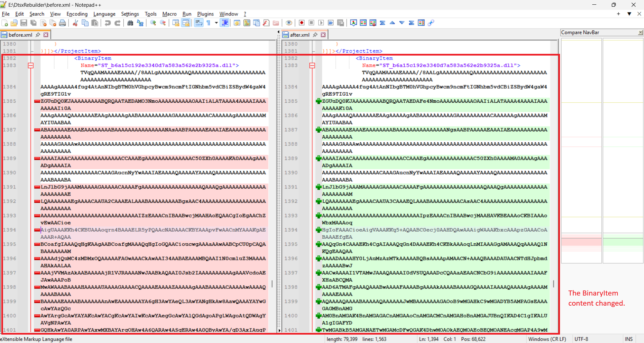Click the Zoom Out magnifier icon
Viewport: 644px width, 343px height.
tap(163, 23)
